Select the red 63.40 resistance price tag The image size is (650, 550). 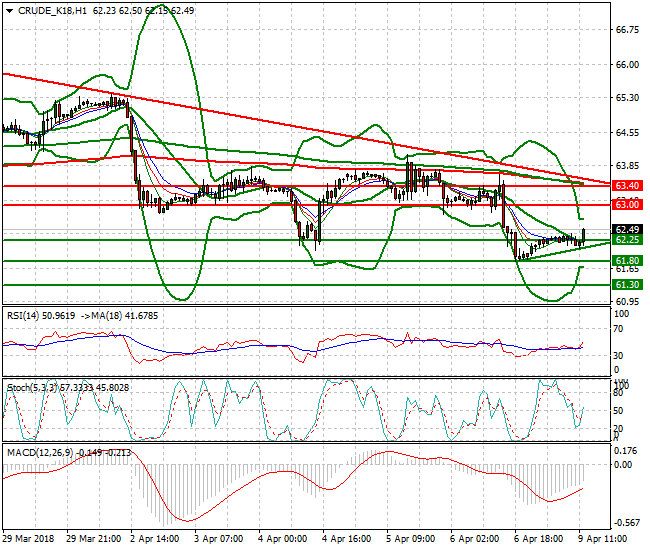click(x=627, y=186)
